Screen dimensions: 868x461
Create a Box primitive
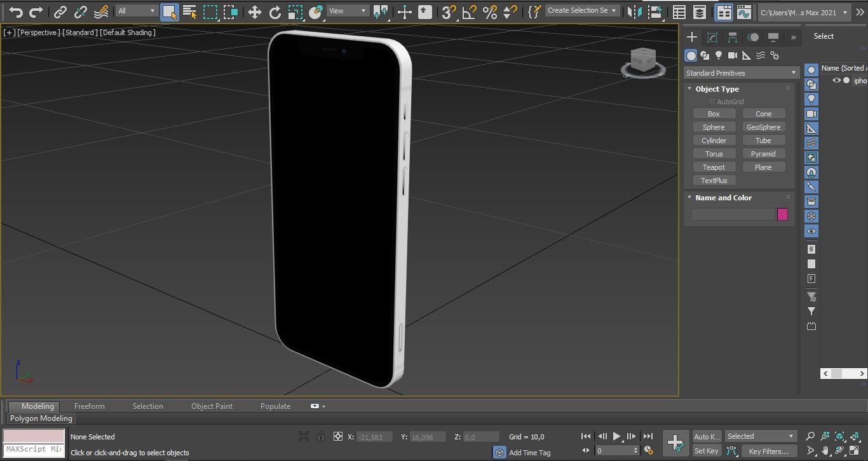714,114
